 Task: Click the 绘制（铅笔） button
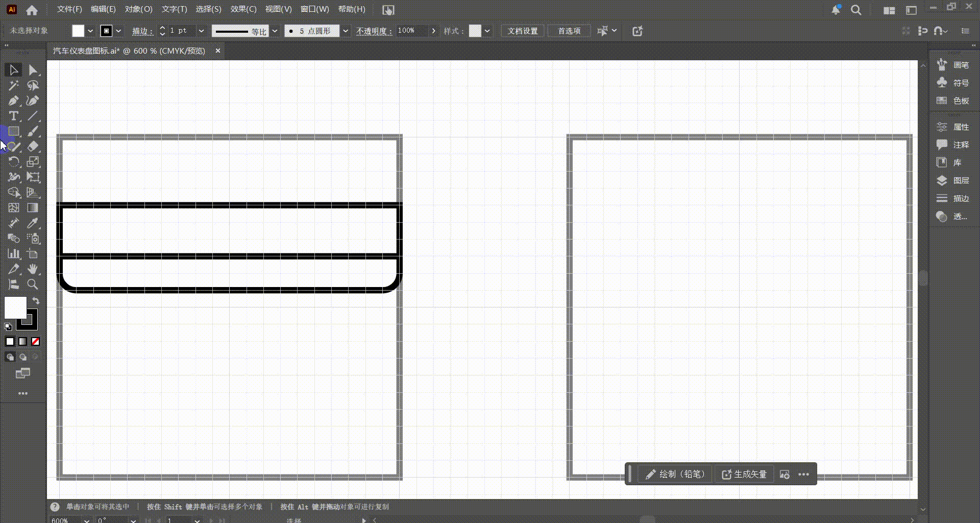click(676, 474)
